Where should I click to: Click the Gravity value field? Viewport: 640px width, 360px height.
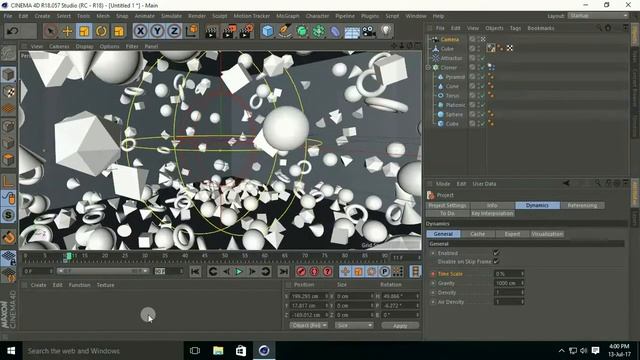click(509, 283)
